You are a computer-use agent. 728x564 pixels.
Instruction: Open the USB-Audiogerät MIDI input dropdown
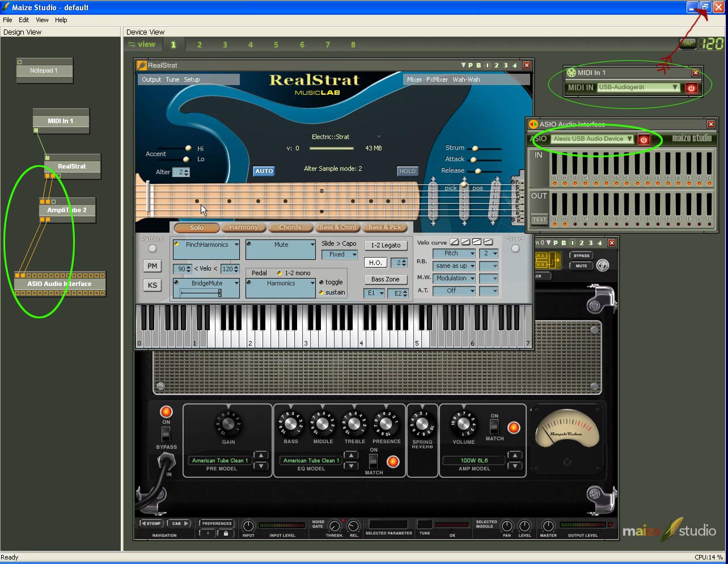638,87
